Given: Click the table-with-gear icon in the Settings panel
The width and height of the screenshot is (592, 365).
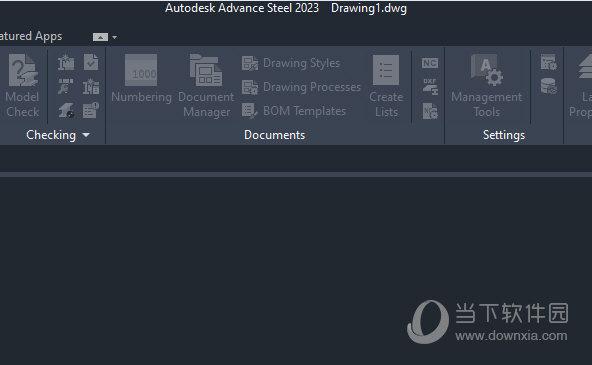Looking at the screenshot, I should [548, 63].
